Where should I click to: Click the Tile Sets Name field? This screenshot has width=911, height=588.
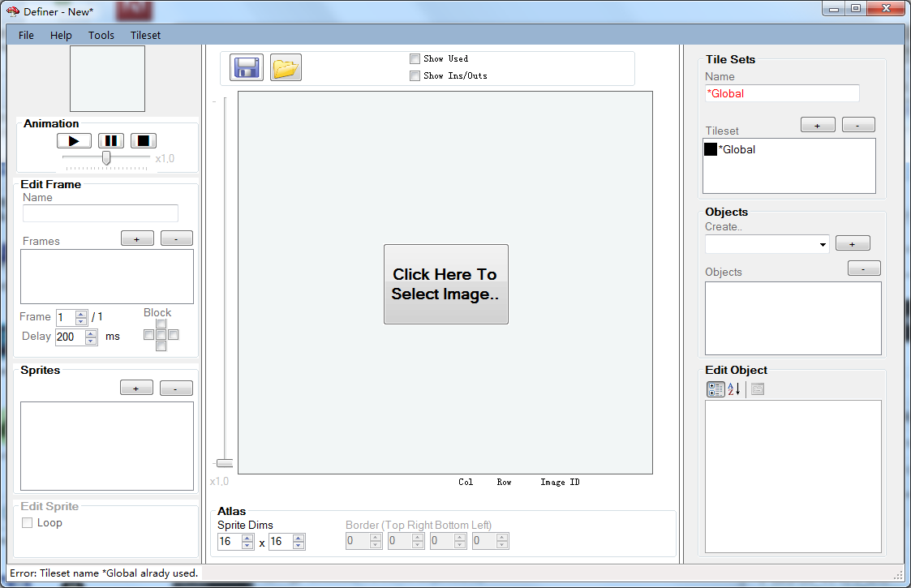click(x=782, y=93)
